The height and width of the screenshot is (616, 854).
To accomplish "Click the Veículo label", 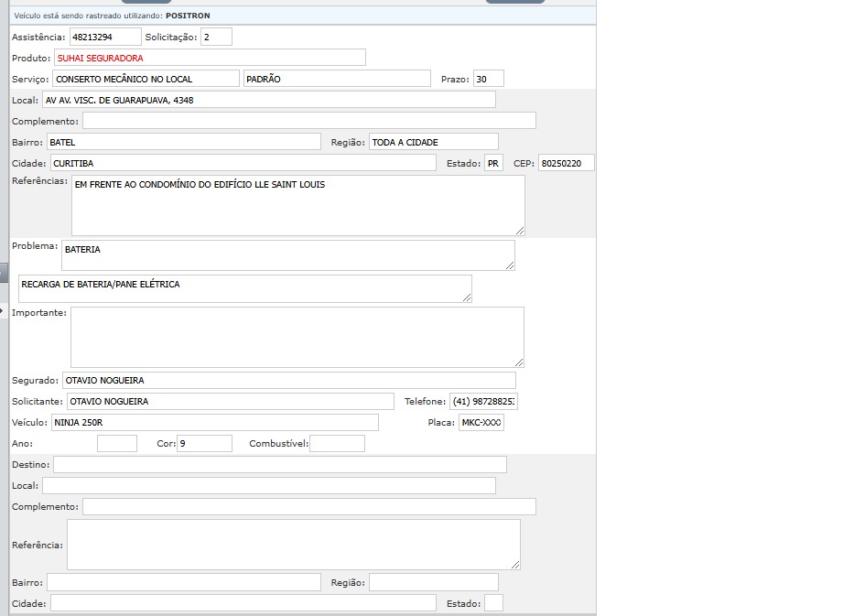I will [30, 422].
